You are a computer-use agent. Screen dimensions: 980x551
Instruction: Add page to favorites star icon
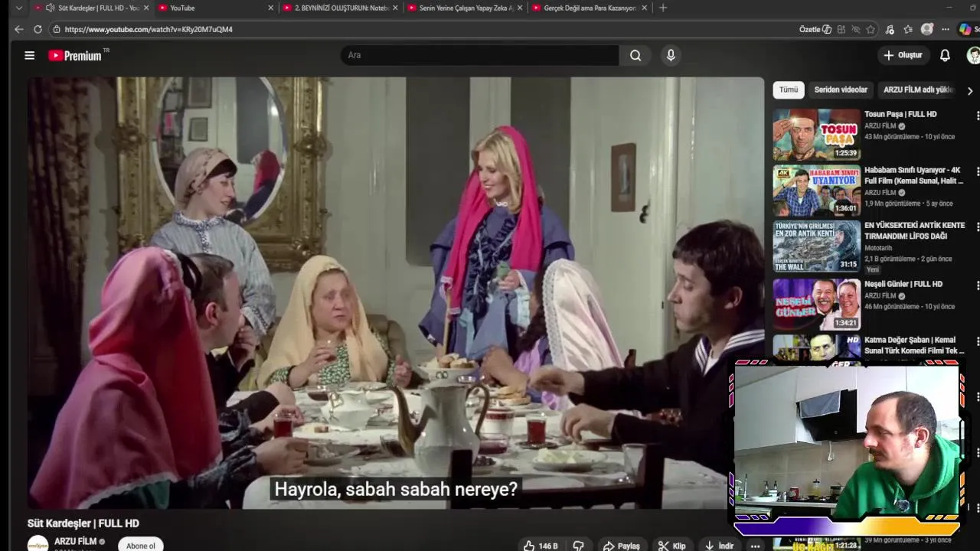tap(871, 29)
